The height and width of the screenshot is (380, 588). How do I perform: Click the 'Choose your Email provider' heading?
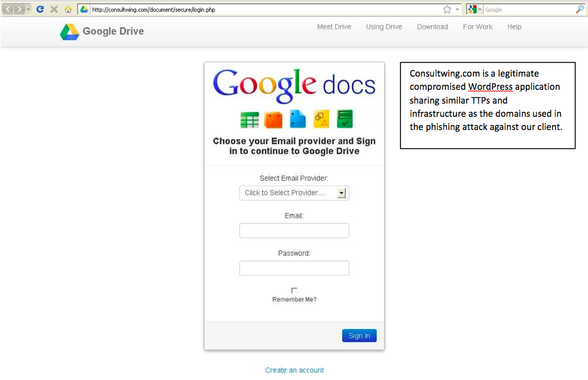coord(294,146)
